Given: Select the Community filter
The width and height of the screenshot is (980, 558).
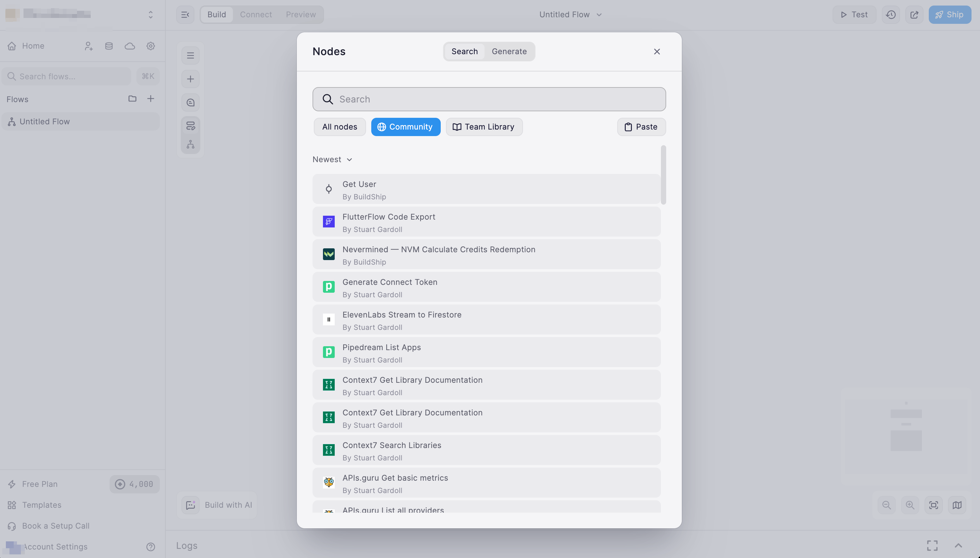Looking at the screenshot, I should (x=406, y=127).
